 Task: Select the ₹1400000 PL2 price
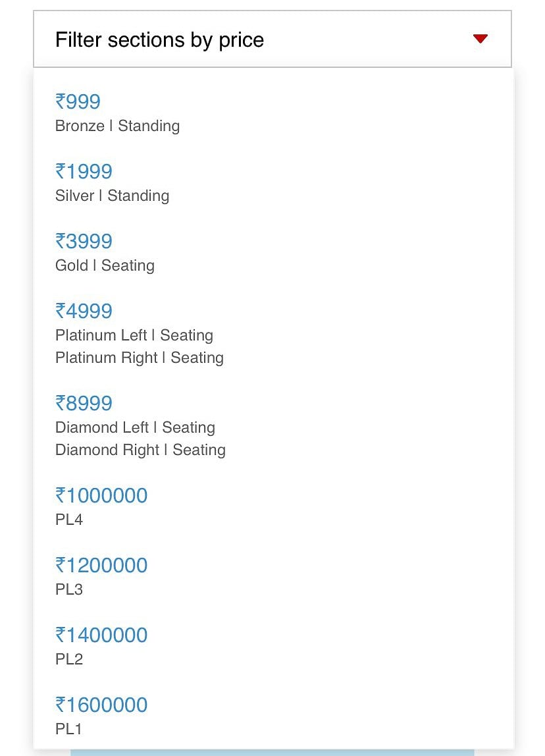pos(101,635)
